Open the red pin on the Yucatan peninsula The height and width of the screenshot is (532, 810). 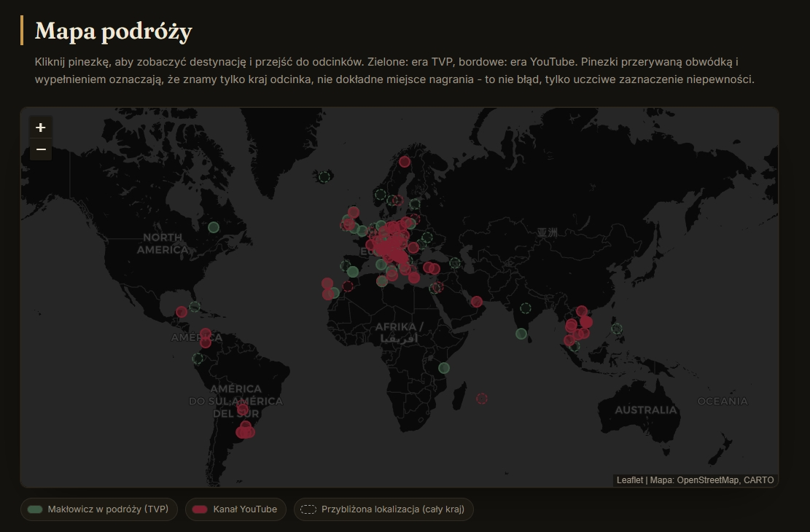pyautogui.click(x=182, y=312)
